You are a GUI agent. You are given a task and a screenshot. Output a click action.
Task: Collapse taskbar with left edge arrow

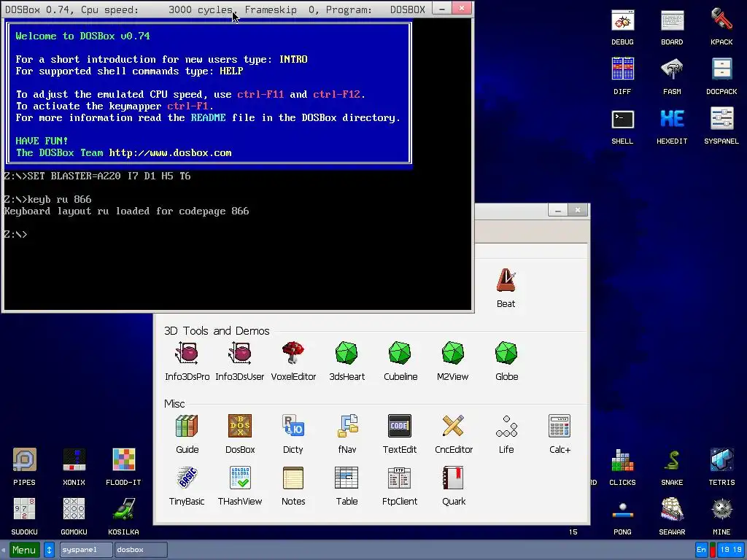tap(4, 550)
